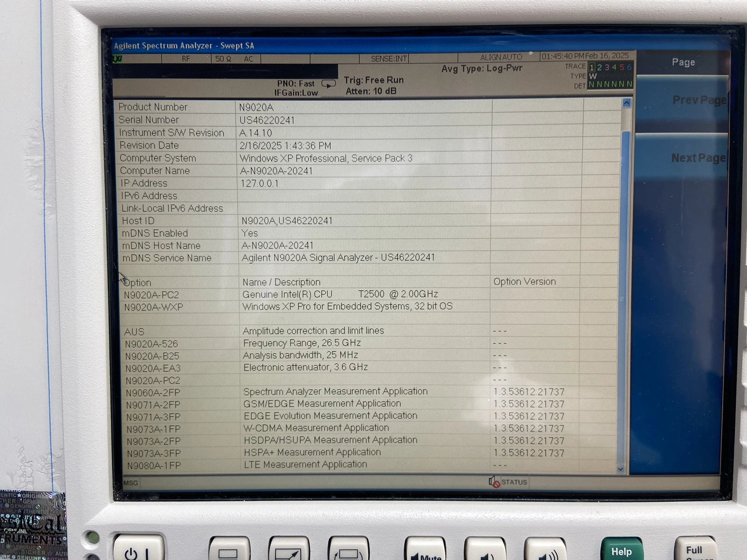Click Spectrum Analyzer Measurement Application description
Image resolution: width=747 pixels, height=560 pixels.
coord(335,392)
